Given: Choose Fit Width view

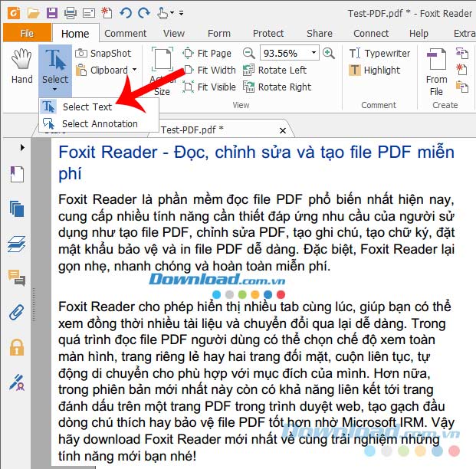Looking at the screenshot, I should (x=209, y=71).
